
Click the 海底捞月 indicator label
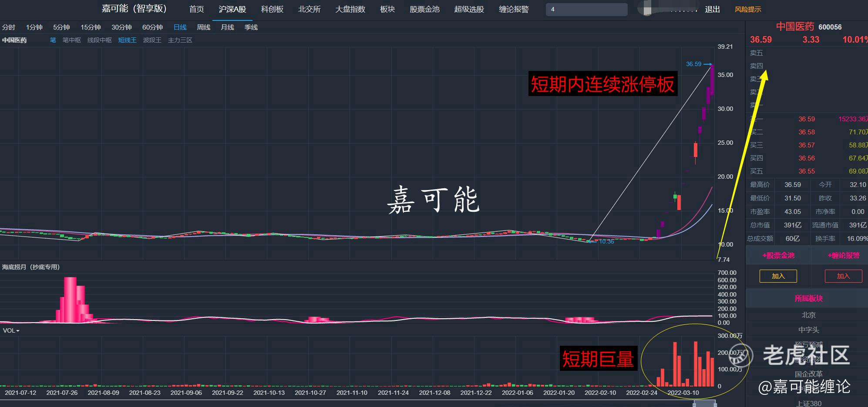(x=31, y=267)
